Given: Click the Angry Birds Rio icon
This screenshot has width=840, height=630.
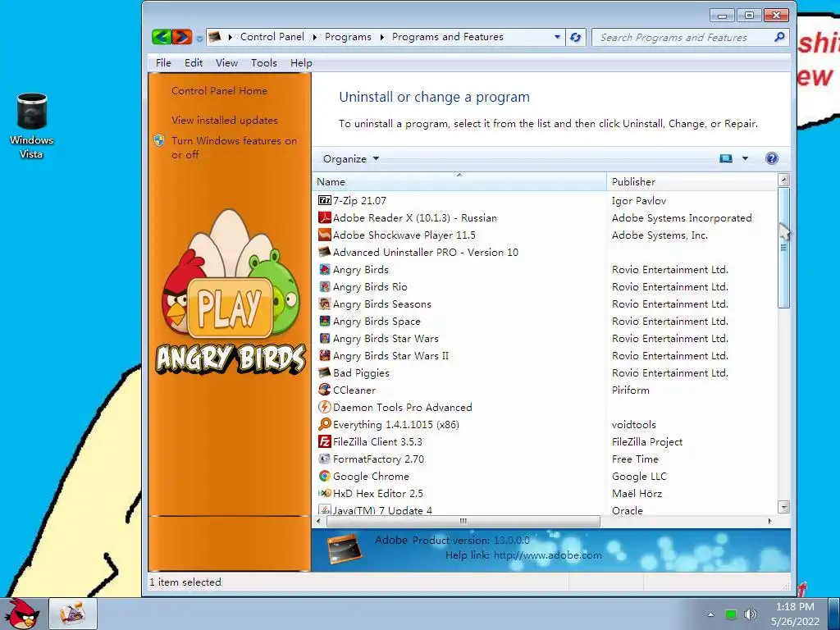Looking at the screenshot, I should pyautogui.click(x=325, y=286).
